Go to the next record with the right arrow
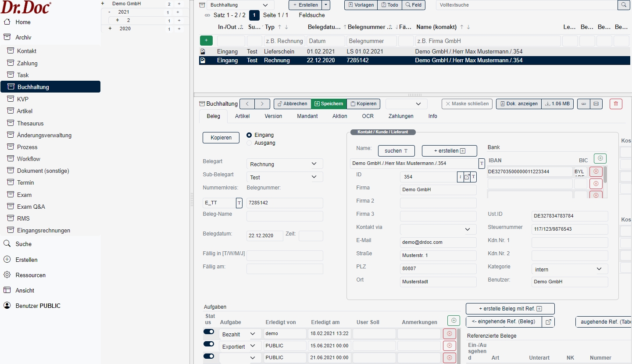 pos(262,104)
